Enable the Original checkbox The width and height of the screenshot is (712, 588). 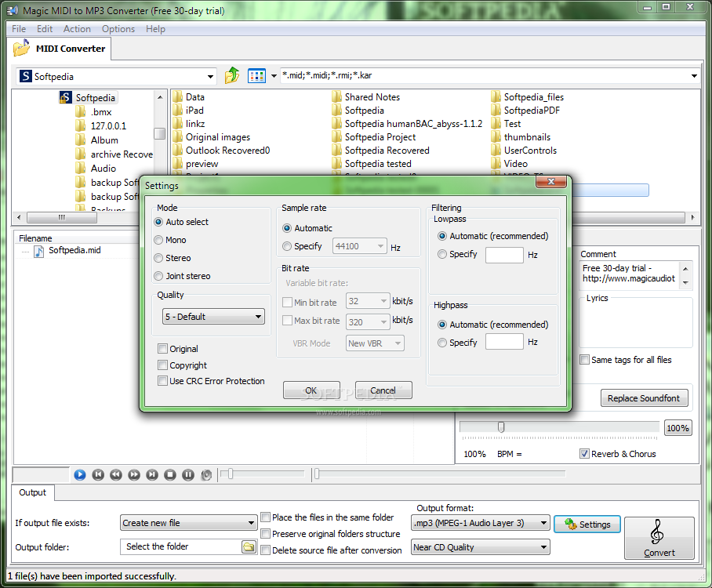point(162,349)
